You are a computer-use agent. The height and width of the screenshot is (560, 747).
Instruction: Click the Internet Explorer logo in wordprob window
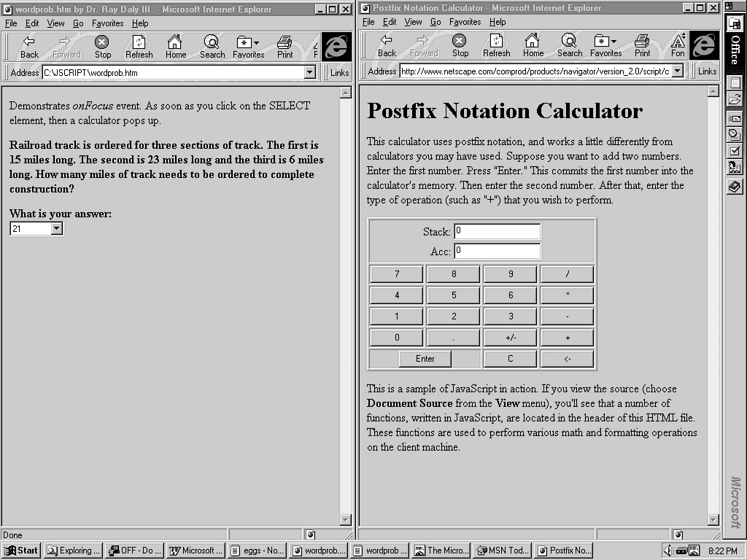tap(336, 47)
